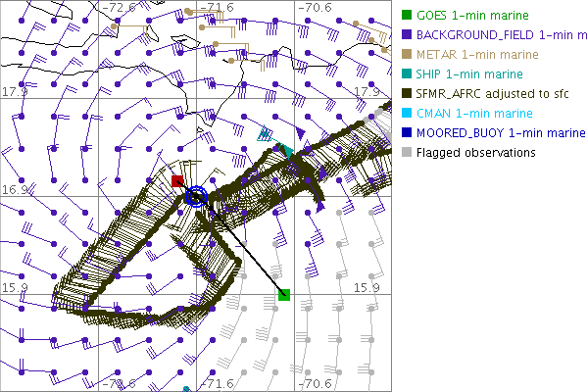Click the red square marker on the map
This screenshot has height=392, width=588.
[177, 181]
